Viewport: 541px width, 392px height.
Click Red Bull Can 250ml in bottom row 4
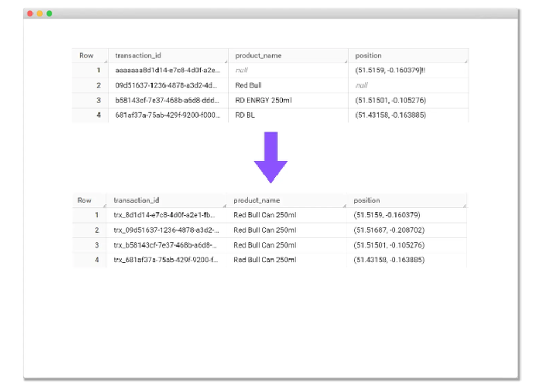point(265,260)
